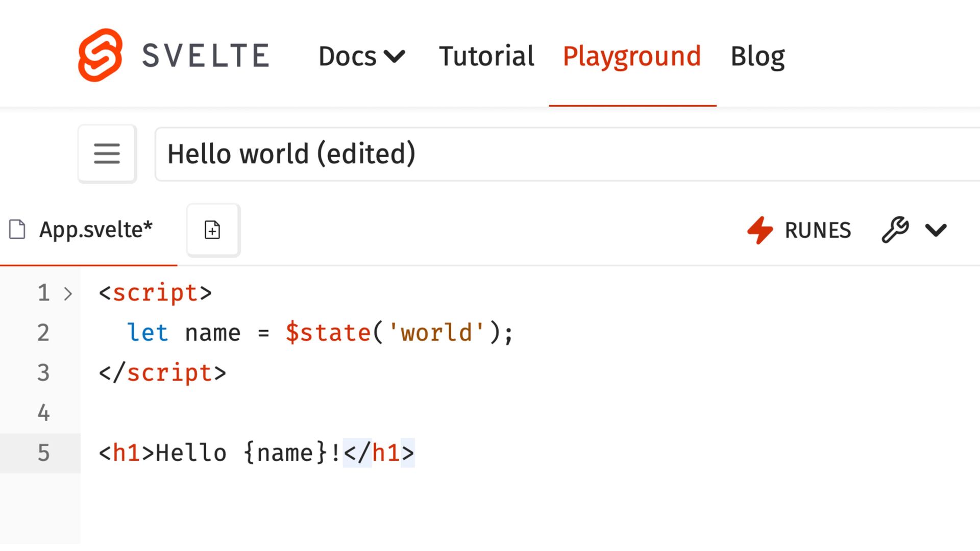Click line number 2 in the gutter
Image resolution: width=980 pixels, height=551 pixels.
(x=43, y=333)
